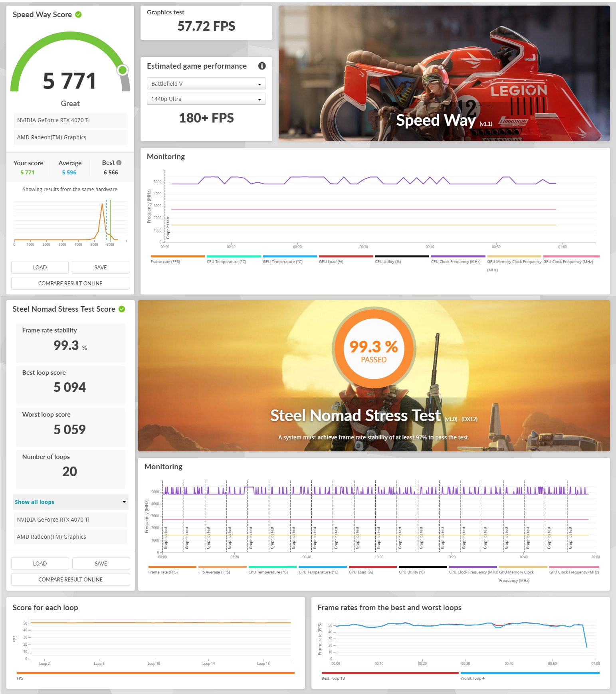Click the Number of loops value 20

pyautogui.click(x=70, y=471)
